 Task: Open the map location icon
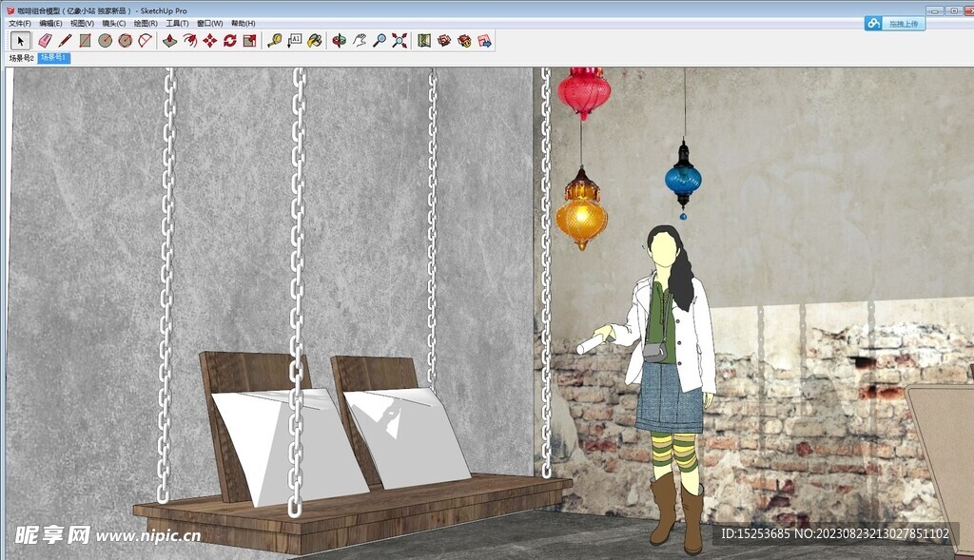(424, 41)
